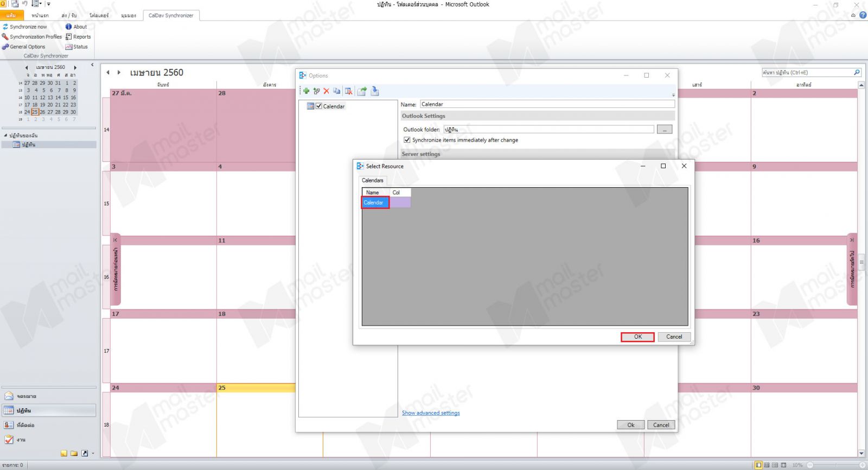Click the Shortcuts icon in navigation pane

point(85,453)
